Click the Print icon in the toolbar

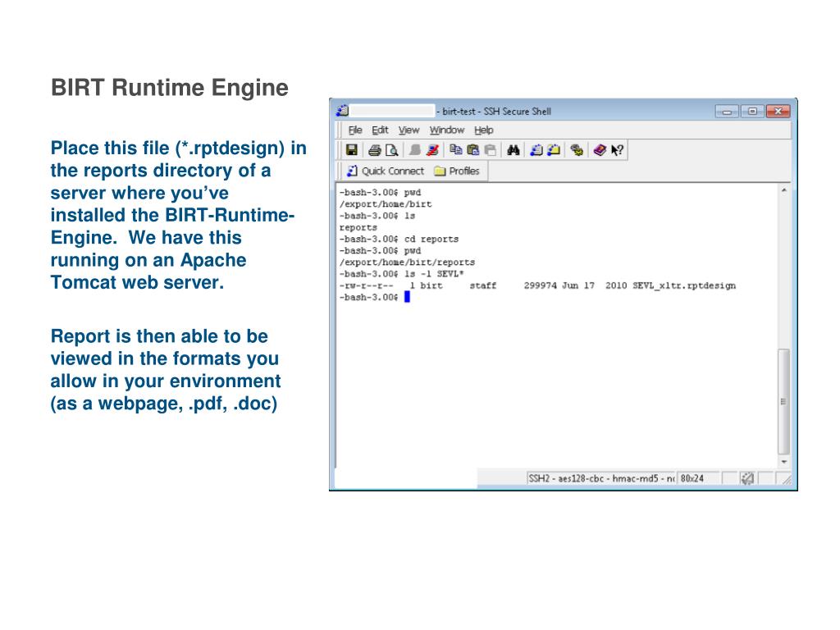374,151
